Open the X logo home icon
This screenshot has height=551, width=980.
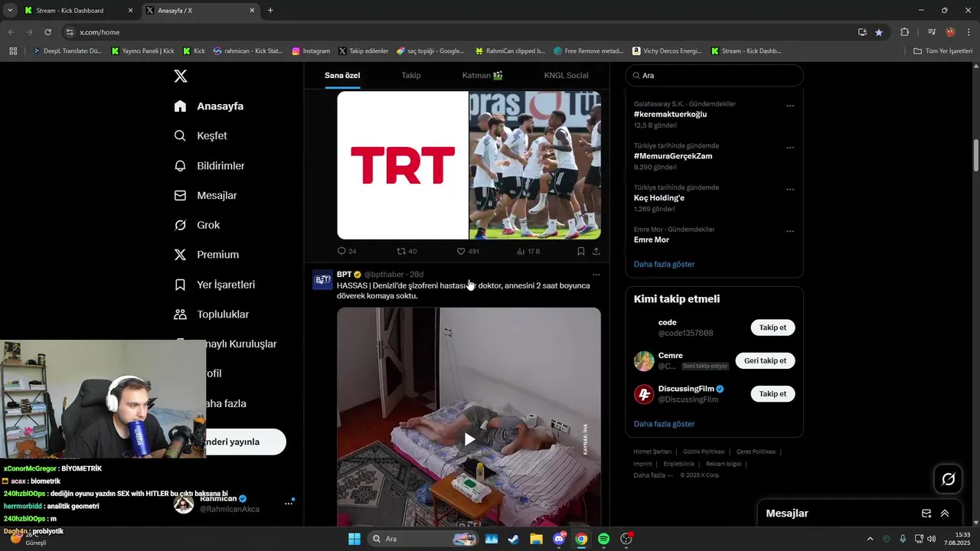[181, 76]
